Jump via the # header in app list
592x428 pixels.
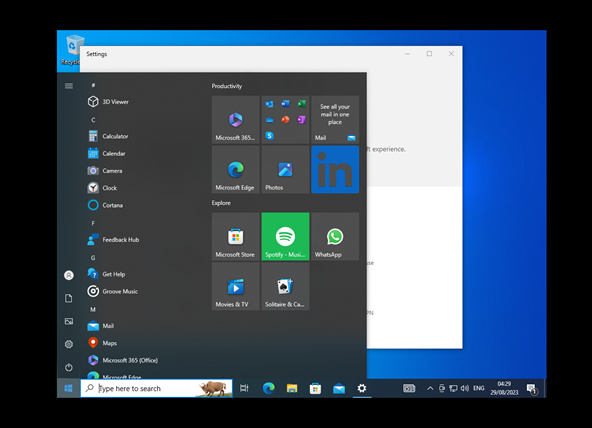coord(93,85)
